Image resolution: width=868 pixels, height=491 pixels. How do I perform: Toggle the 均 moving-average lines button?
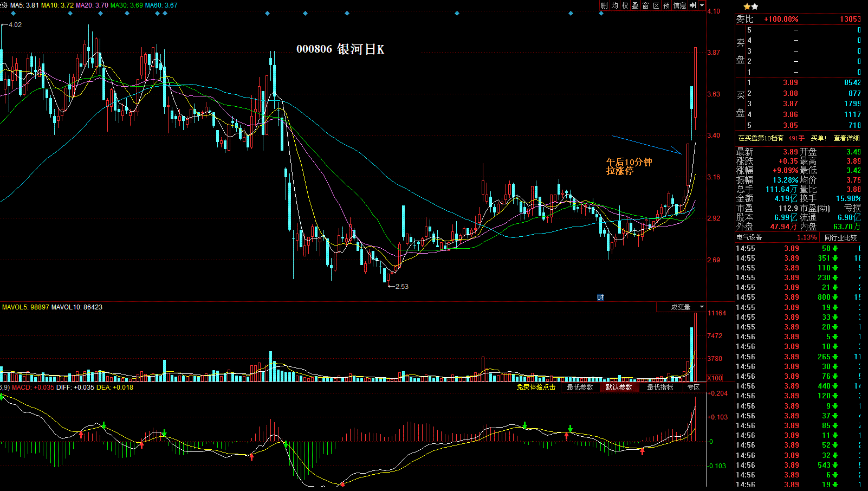click(614, 5)
